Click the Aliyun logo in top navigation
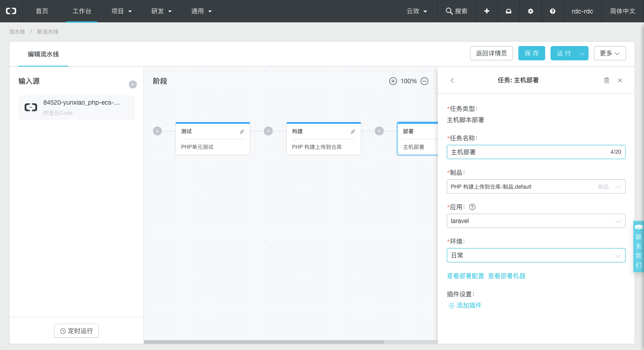644x350 pixels. [x=11, y=11]
